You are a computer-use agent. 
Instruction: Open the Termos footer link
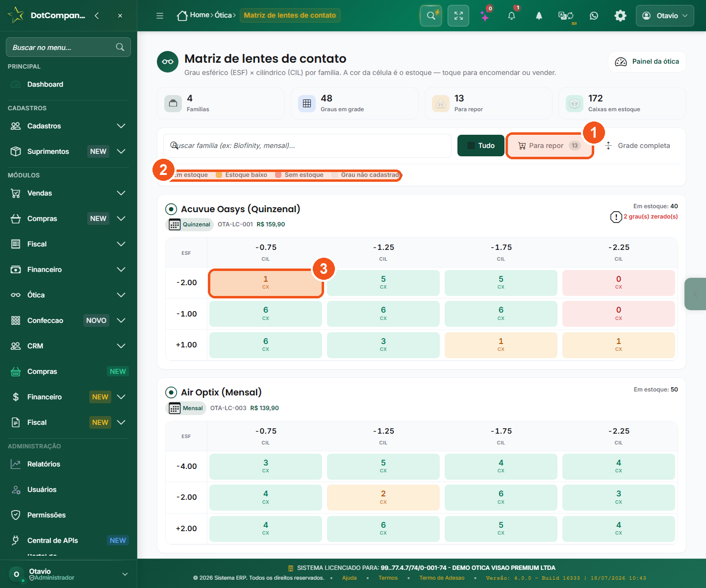point(388,578)
